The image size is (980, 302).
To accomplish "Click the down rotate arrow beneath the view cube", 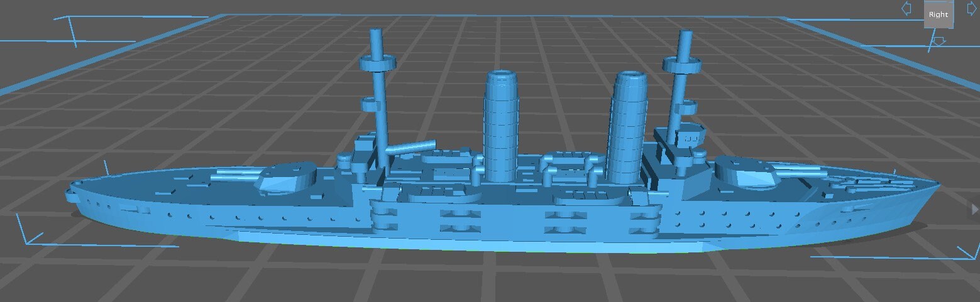I will [x=938, y=41].
